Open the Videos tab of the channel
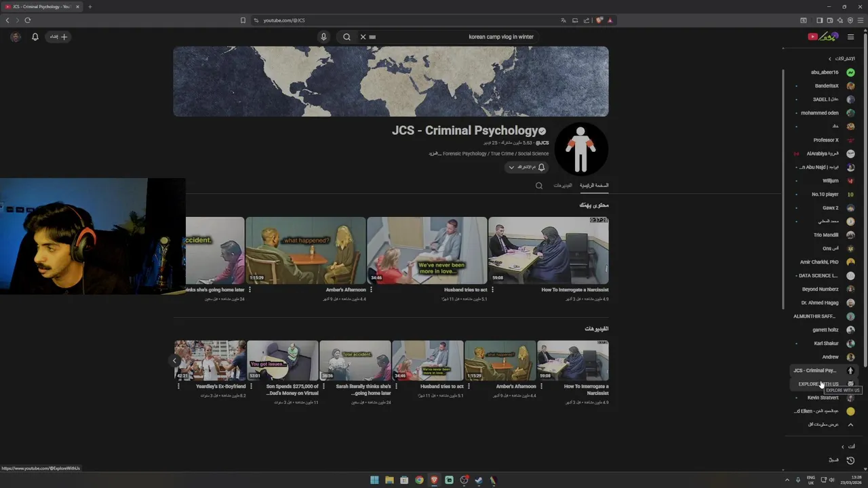 coord(563,185)
